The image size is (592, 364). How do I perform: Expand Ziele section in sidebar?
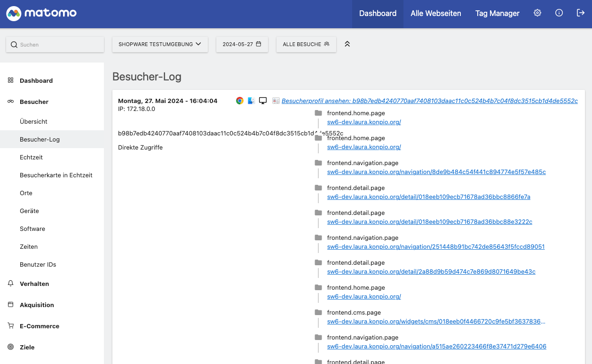click(27, 347)
